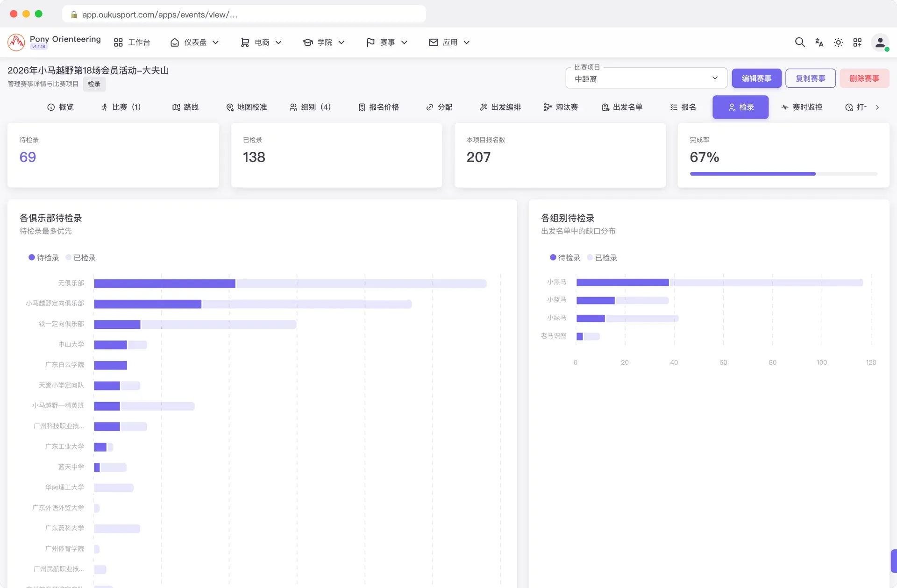Open 工作台 workspace menu item
The width and height of the screenshot is (897, 588).
coord(132,43)
